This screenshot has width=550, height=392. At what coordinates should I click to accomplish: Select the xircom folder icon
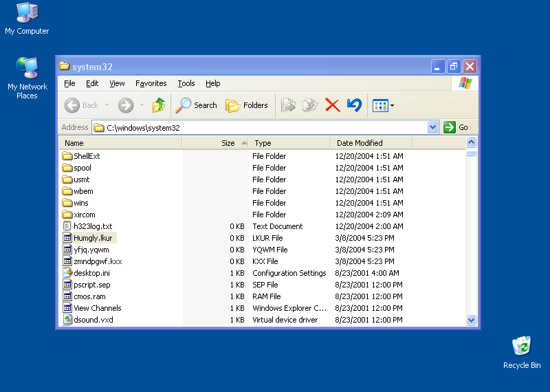point(67,215)
